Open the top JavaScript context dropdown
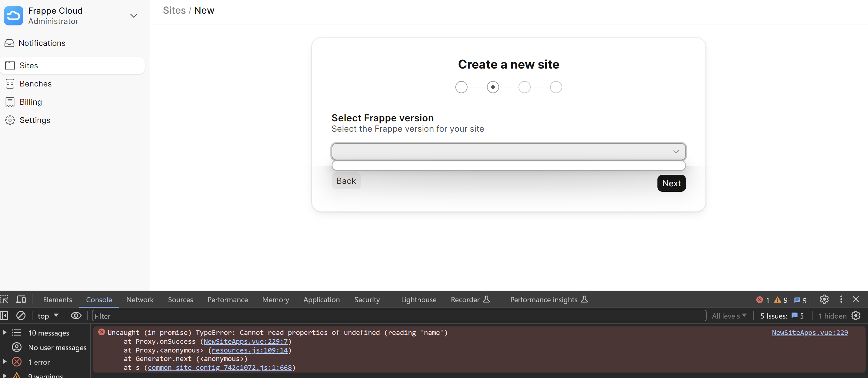 click(x=48, y=316)
